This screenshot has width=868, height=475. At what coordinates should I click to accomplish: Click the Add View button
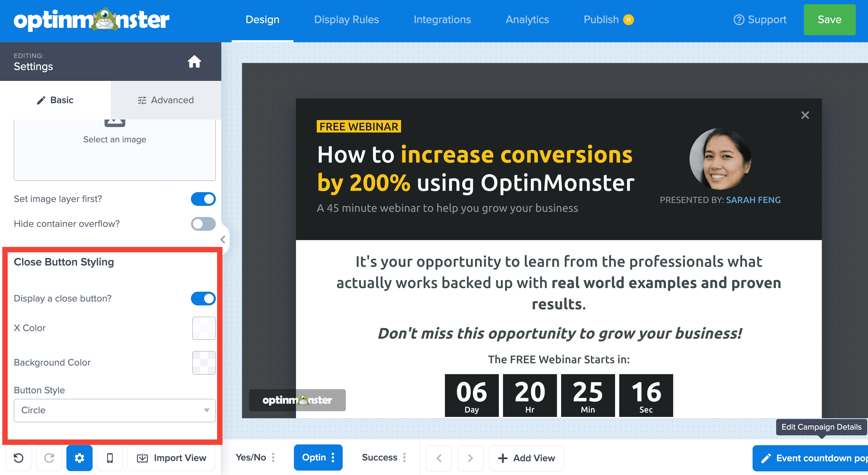(526, 458)
